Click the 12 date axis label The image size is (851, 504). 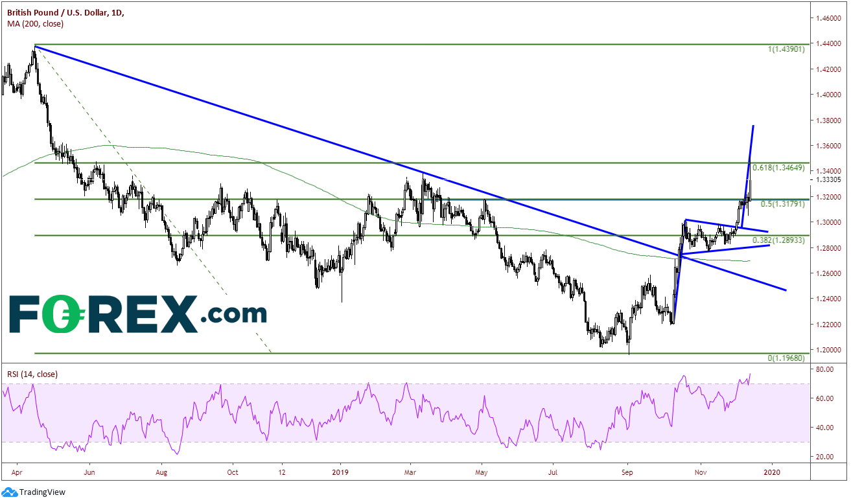pyautogui.click(x=281, y=472)
